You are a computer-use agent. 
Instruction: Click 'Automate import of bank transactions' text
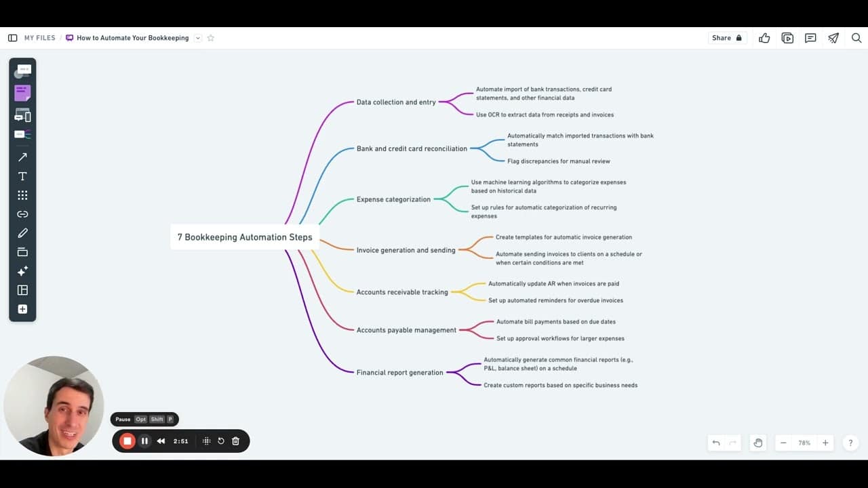544,94
